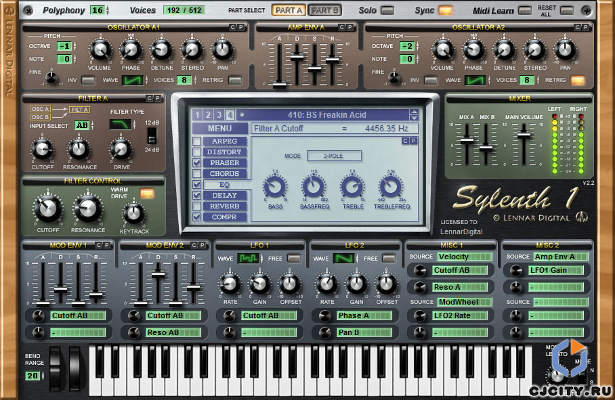Open the LFO 2 Phase A destination dropdown
This screenshot has height=400, width=615.
coord(364,316)
